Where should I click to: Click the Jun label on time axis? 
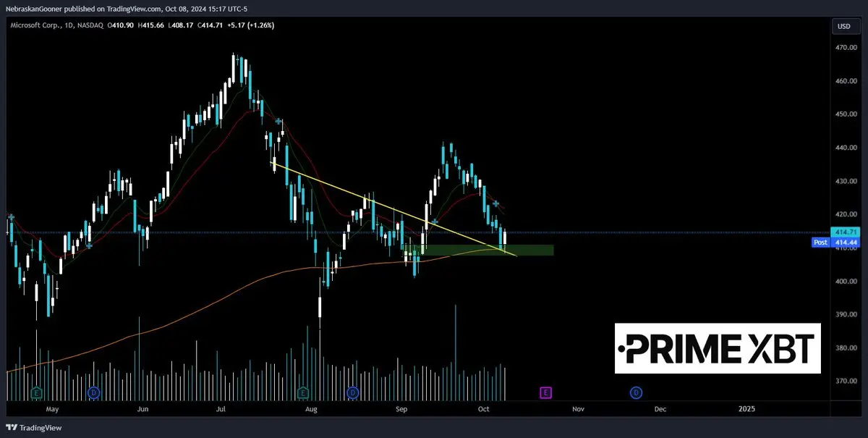pyautogui.click(x=142, y=409)
